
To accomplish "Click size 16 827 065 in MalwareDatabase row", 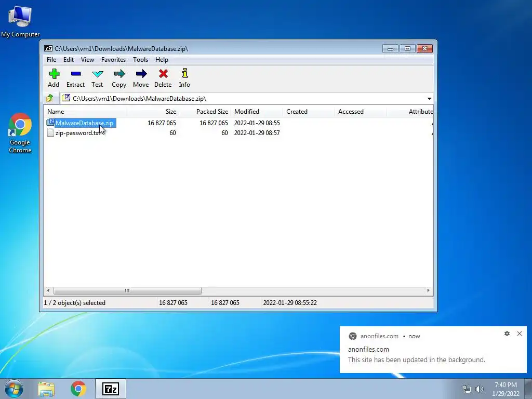I will click(162, 123).
